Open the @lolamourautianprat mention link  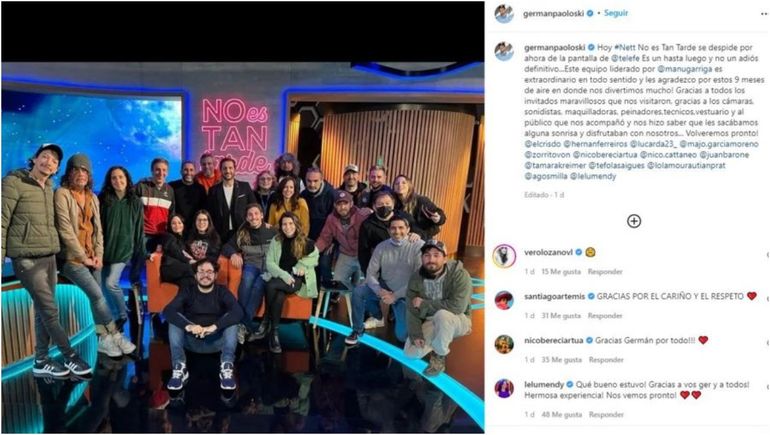[x=686, y=165]
